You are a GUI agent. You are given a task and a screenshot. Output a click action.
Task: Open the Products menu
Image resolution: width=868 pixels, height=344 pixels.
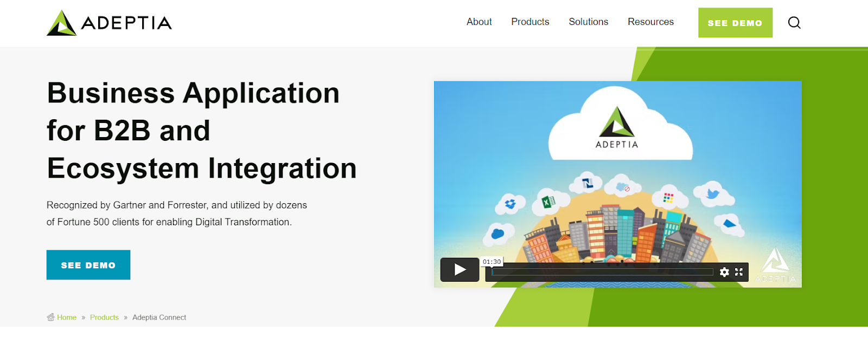(530, 22)
